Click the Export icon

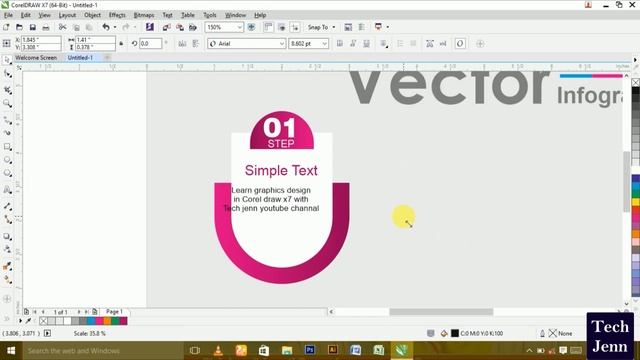click(x=180, y=27)
